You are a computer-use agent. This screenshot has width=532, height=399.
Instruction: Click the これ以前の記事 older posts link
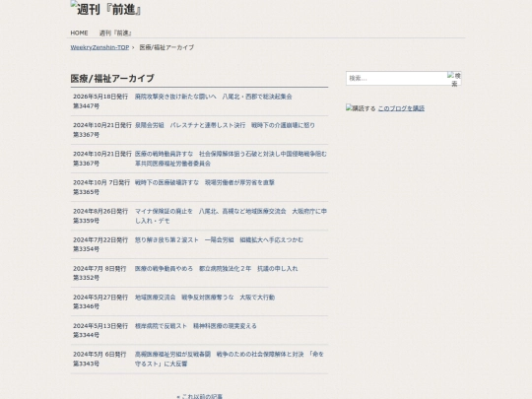point(199,396)
